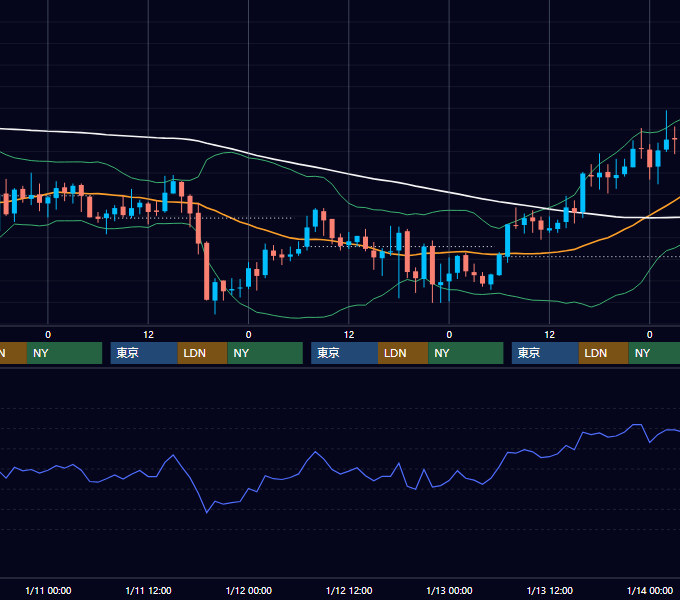Click the 1/11 00:00 date label
Image resolution: width=680 pixels, height=600 pixels.
48,590
